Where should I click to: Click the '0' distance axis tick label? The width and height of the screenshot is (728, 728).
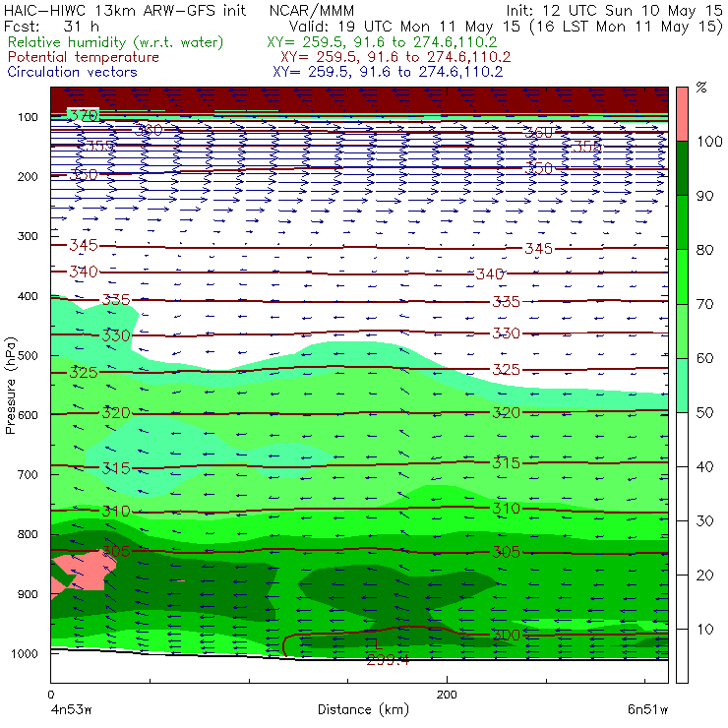click(50, 695)
